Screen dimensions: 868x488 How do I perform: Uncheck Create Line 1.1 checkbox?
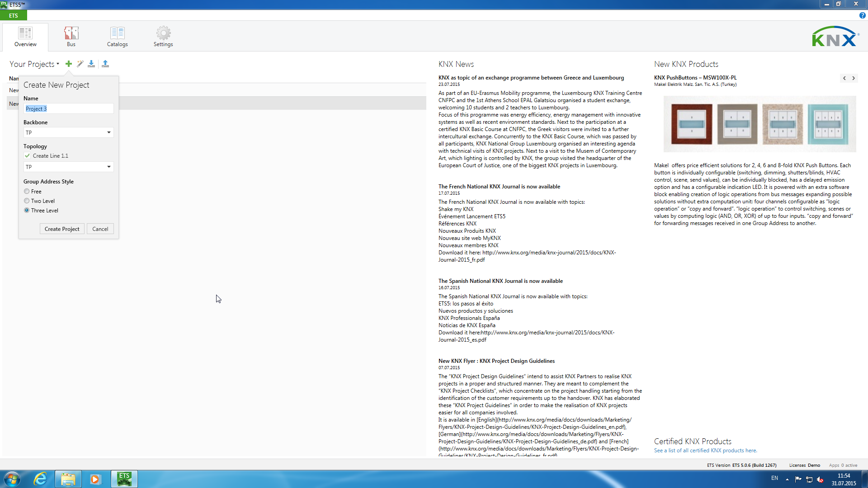click(28, 155)
